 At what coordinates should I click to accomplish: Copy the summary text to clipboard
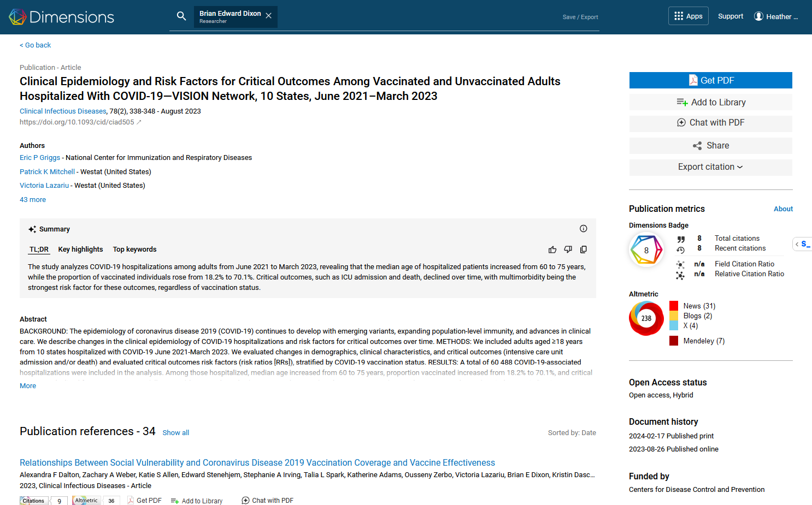(584, 249)
